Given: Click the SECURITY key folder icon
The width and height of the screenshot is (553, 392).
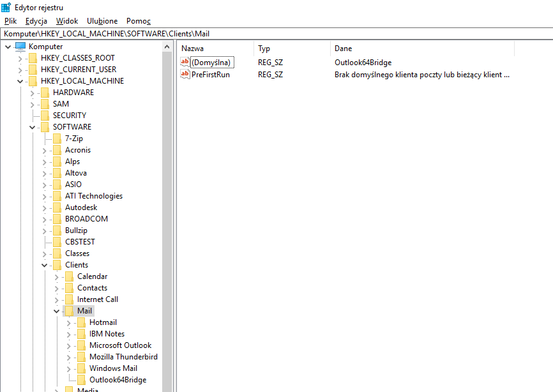Looking at the screenshot, I should [x=45, y=116].
